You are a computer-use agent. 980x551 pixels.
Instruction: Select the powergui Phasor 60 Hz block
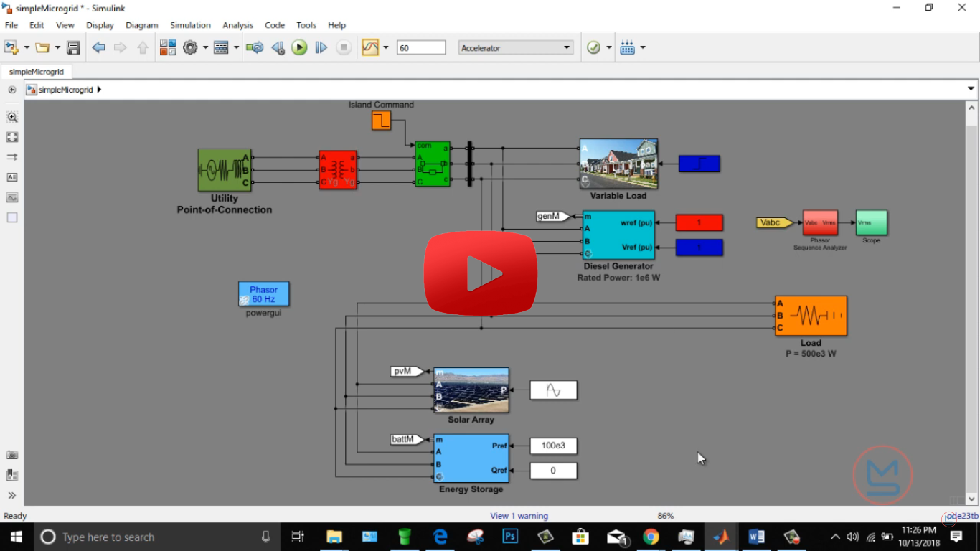coord(264,294)
